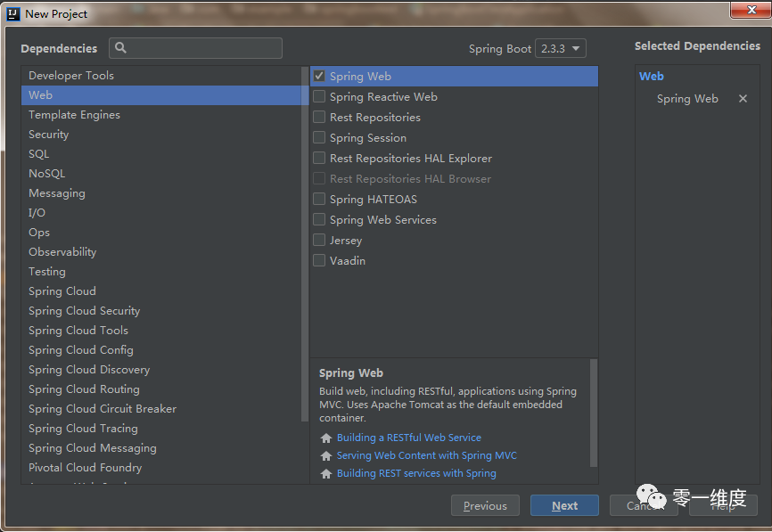Viewport: 772px width, 532px height.
Task: Open Pivotal Cloud Foundry category
Action: (x=161, y=468)
